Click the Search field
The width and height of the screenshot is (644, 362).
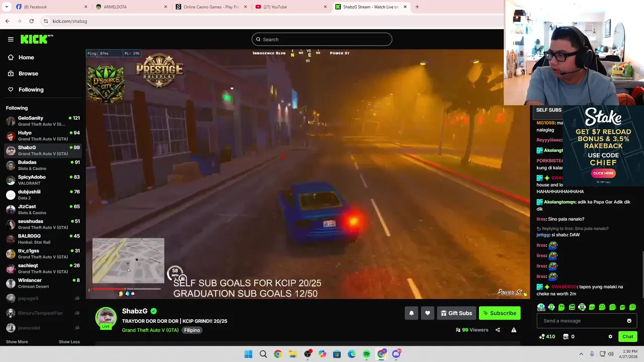pos(322,39)
